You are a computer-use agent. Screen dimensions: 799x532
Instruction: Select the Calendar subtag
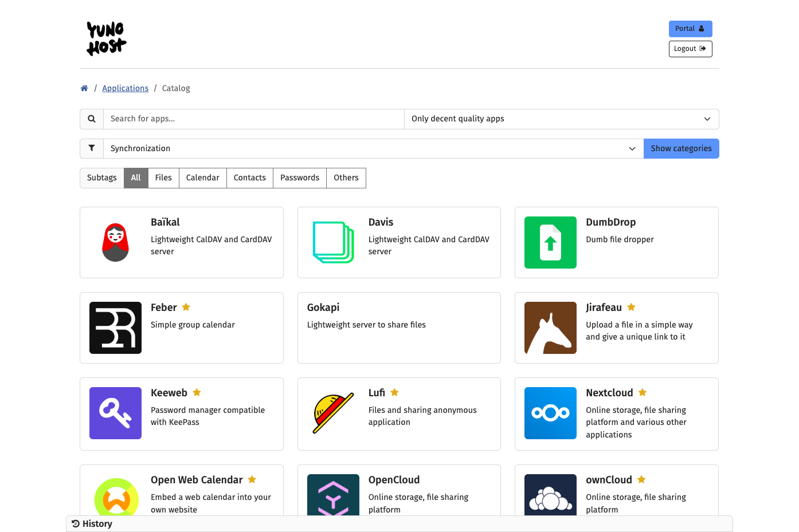203,178
